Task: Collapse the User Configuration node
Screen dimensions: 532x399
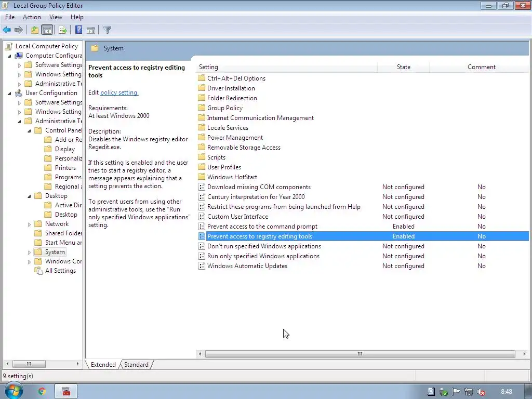Action: coord(9,94)
